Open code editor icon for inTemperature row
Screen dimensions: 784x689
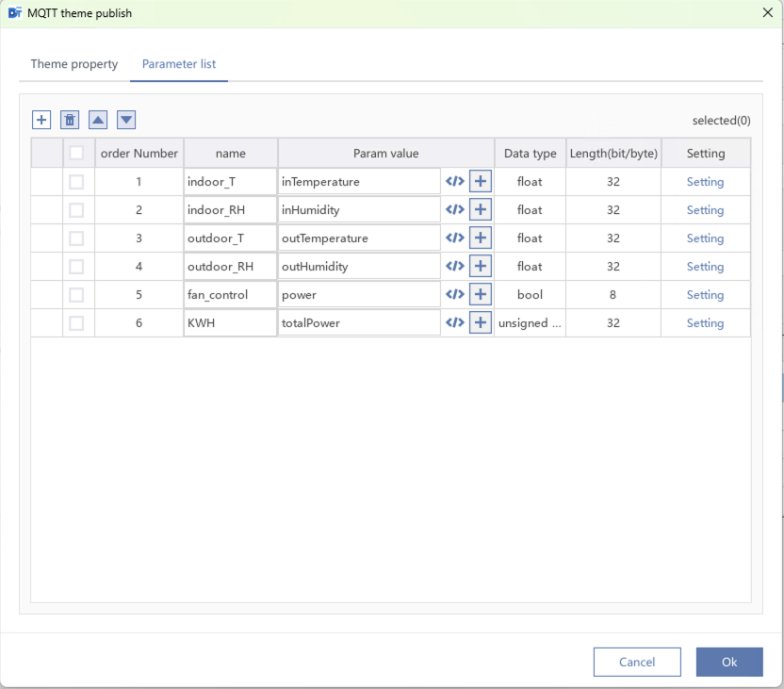pos(455,182)
